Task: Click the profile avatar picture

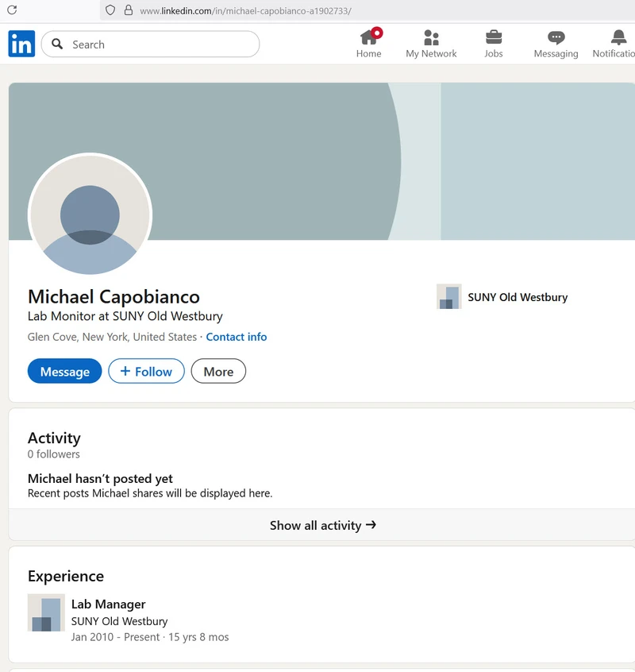Action: [x=90, y=215]
